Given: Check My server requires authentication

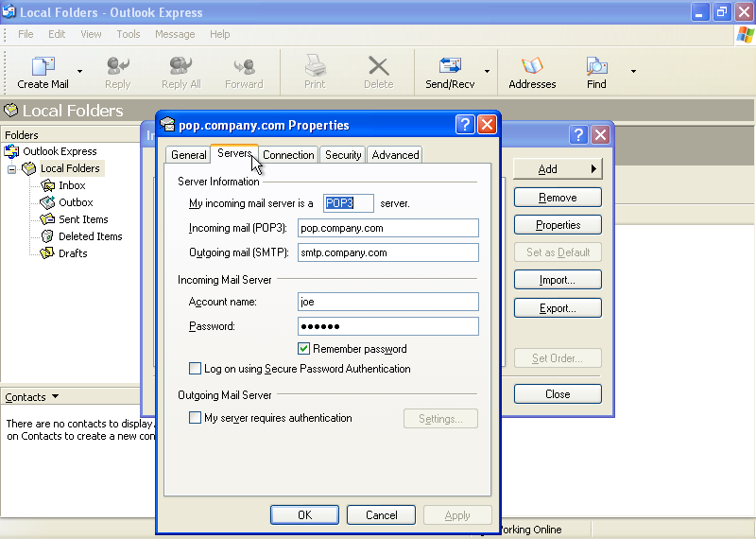Looking at the screenshot, I should pyautogui.click(x=195, y=417).
